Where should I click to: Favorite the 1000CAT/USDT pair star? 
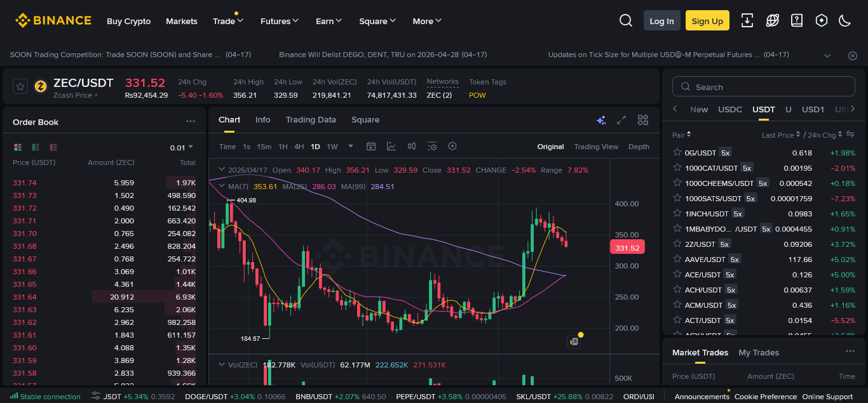click(677, 168)
